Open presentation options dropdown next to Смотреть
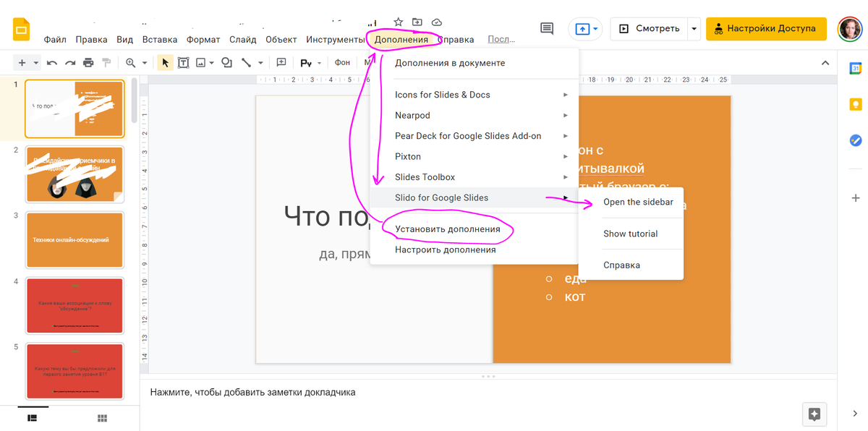 pos(694,29)
